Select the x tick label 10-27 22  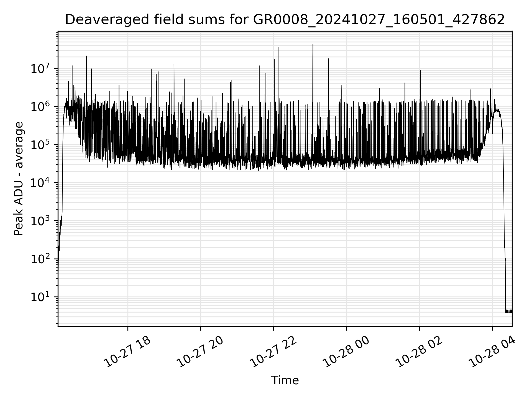[x=273, y=352]
